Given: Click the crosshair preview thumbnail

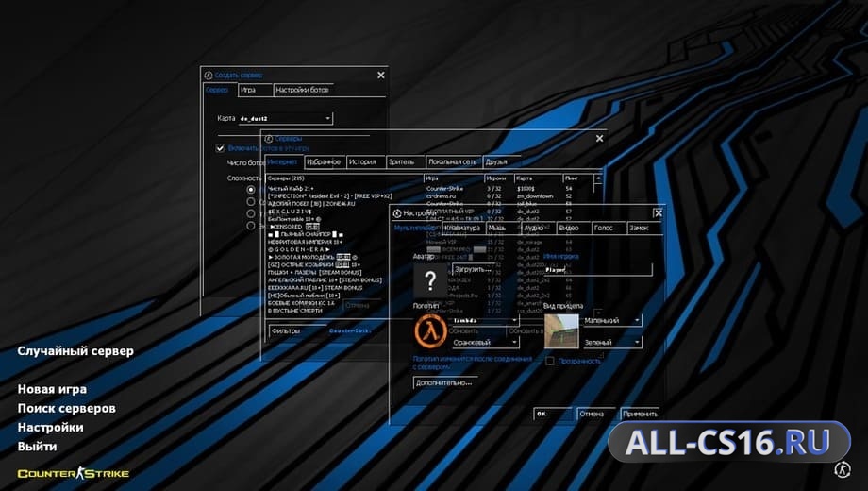Looking at the screenshot, I should [561, 330].
